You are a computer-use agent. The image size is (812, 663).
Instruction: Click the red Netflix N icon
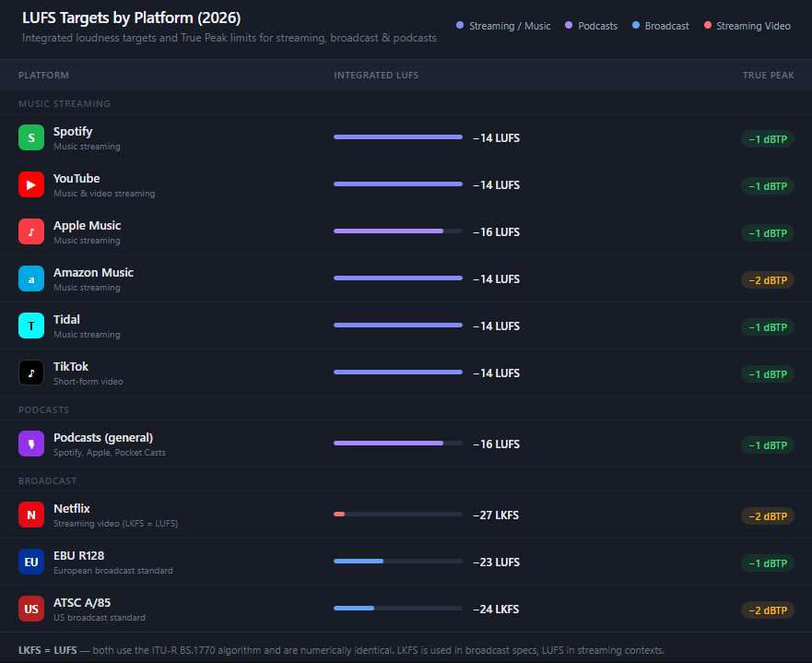point(31,515)
